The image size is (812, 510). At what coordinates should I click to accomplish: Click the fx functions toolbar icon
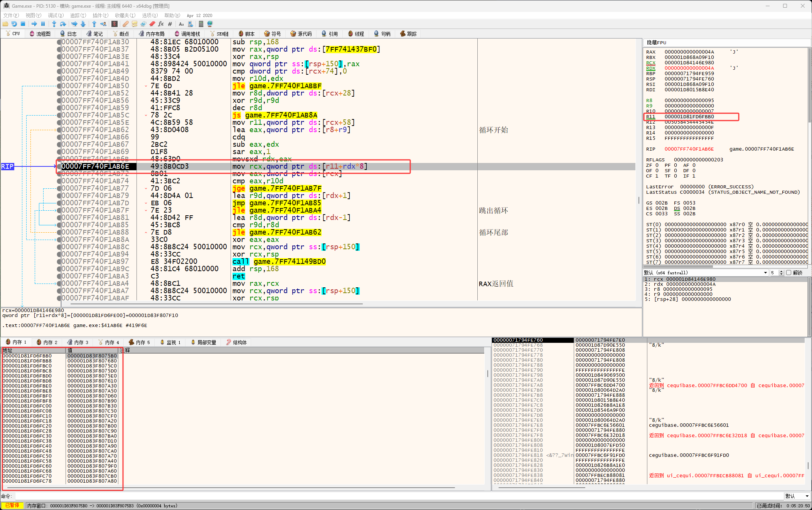[x=161, y=24]
